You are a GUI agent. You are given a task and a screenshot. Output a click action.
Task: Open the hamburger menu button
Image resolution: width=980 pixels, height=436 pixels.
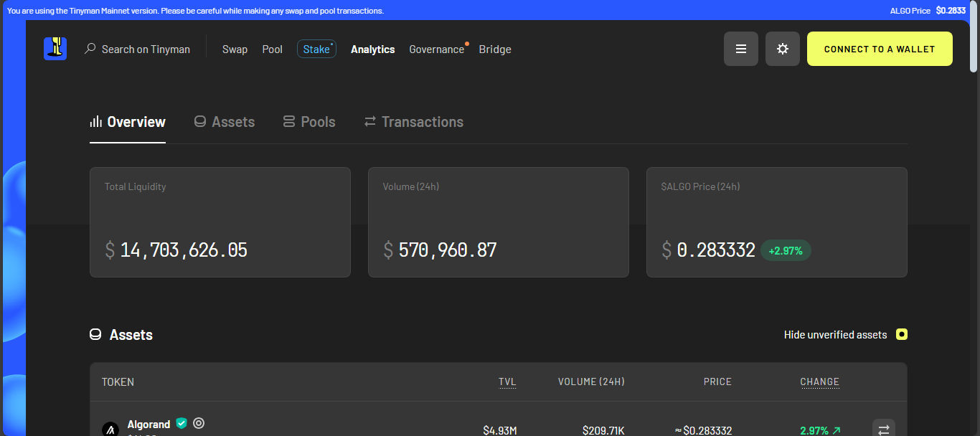click(x=741, y=49)
